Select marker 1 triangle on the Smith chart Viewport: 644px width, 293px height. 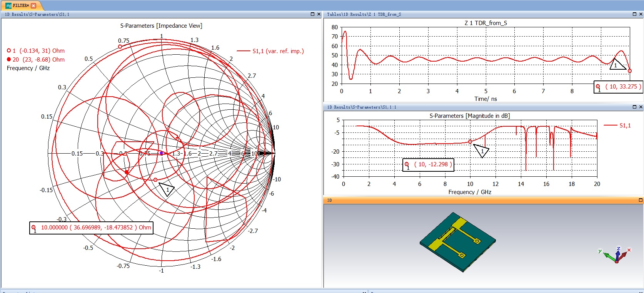click(167, 189)
